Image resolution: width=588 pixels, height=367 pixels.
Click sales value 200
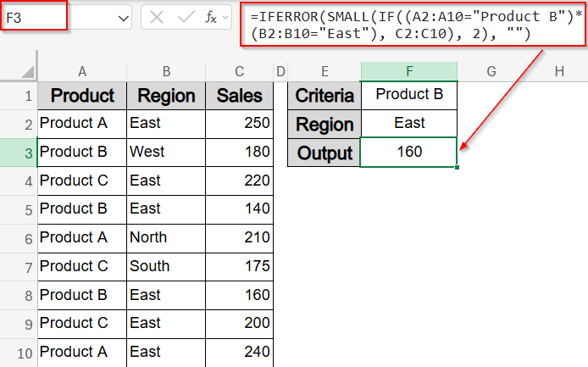point(239,324)
